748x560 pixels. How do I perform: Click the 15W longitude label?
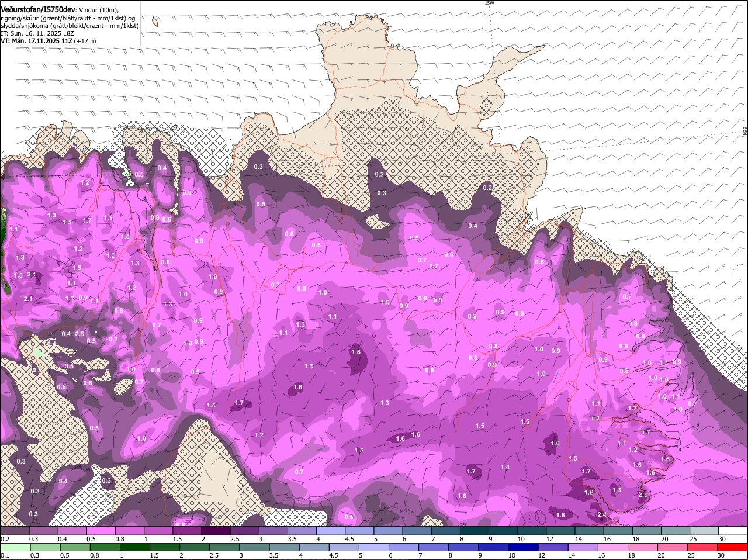[x=489, y=3]
